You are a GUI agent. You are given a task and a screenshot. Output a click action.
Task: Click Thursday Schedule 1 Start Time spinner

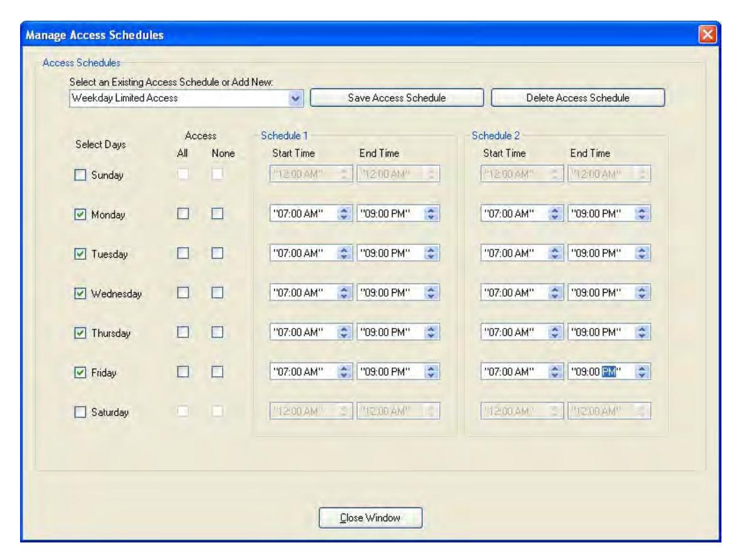(x=344, y=332)
